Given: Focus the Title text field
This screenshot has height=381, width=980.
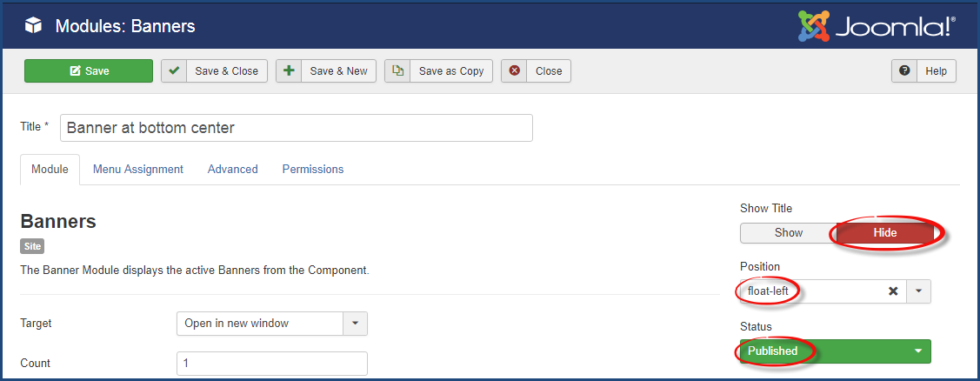Looking at the screenshot, I should (297, 128).
